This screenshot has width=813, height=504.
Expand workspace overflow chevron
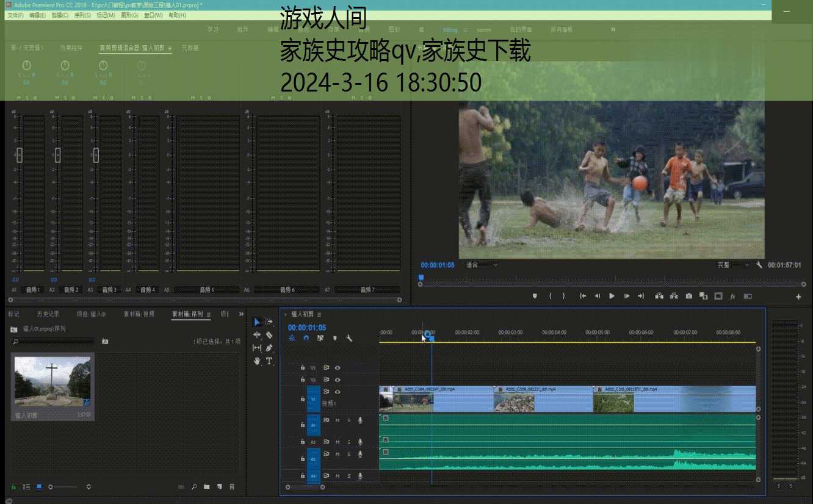[x=613, y=29]
